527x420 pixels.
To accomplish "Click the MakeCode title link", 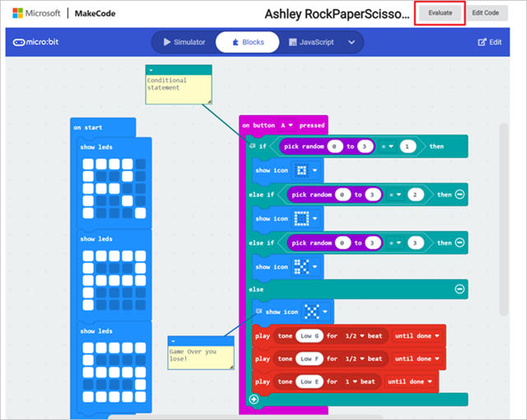I will coord(96,13).
